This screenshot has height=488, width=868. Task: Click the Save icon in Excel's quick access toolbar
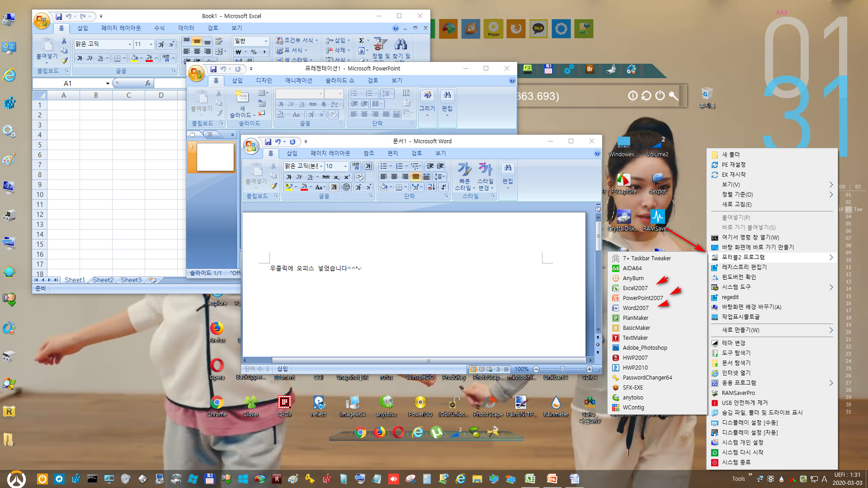pyautogui.click(x=59, y=17)
